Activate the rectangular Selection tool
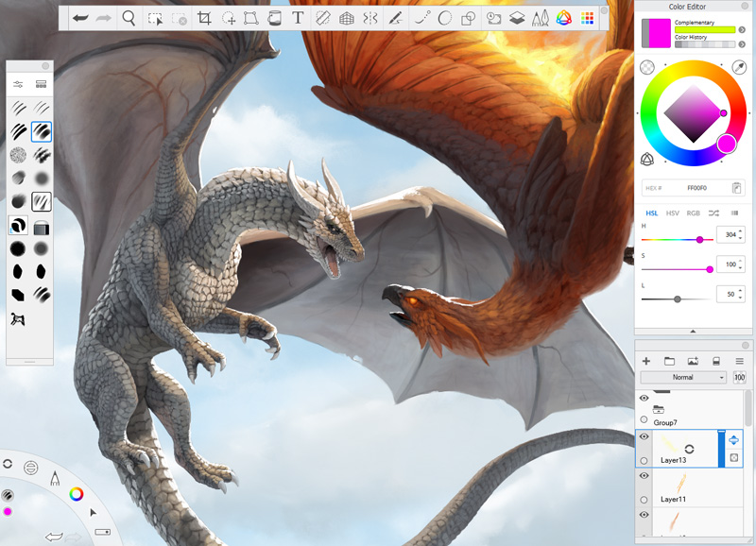756x546 pixels. tap(155, 19)
